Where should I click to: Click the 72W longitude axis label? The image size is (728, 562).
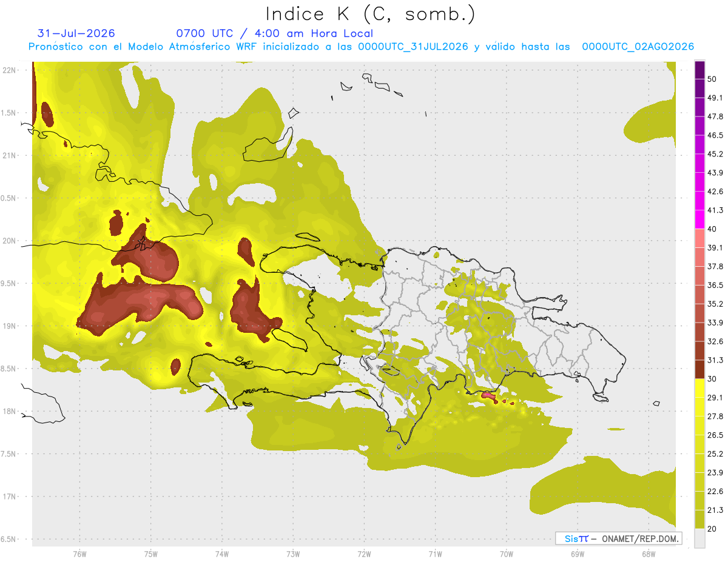click(x=364, y=554)
